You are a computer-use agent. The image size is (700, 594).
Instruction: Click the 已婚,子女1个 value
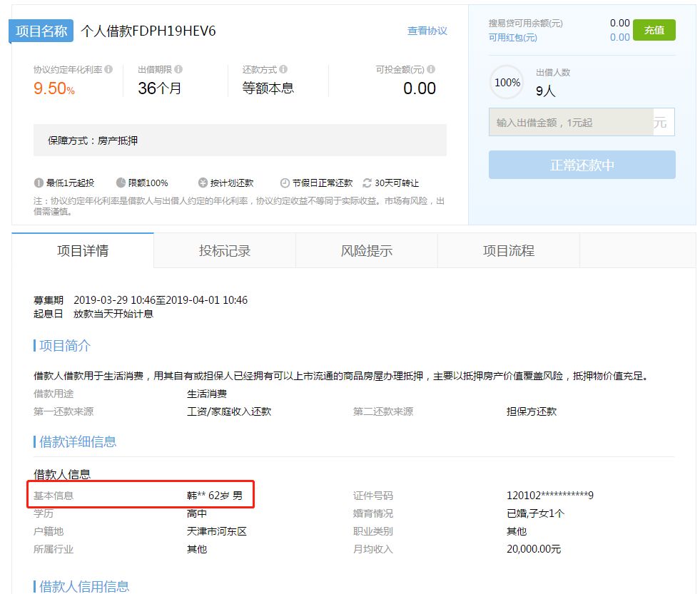click(x=536, y=513)
